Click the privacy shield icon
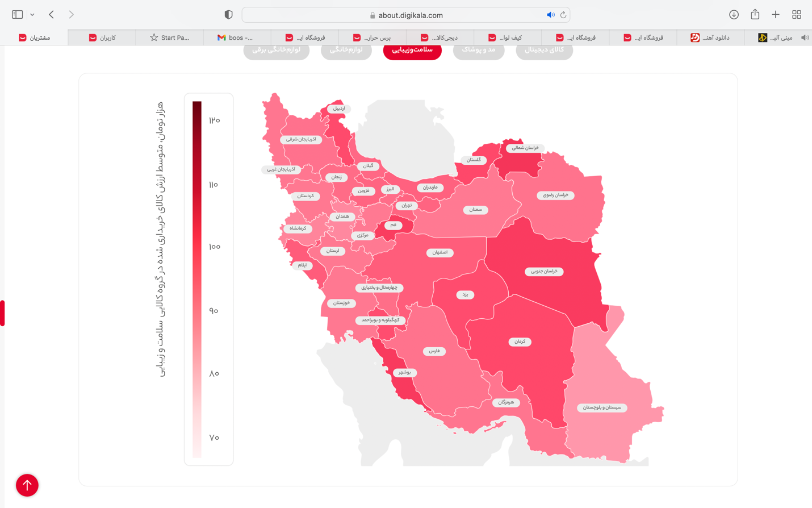Screen dimensions: 812x508 tap(228, 15)
